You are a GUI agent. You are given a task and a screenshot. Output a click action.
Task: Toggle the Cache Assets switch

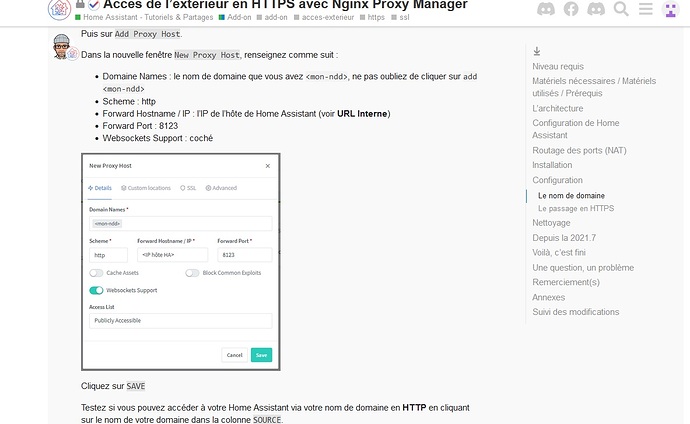(x=96, y=273)
